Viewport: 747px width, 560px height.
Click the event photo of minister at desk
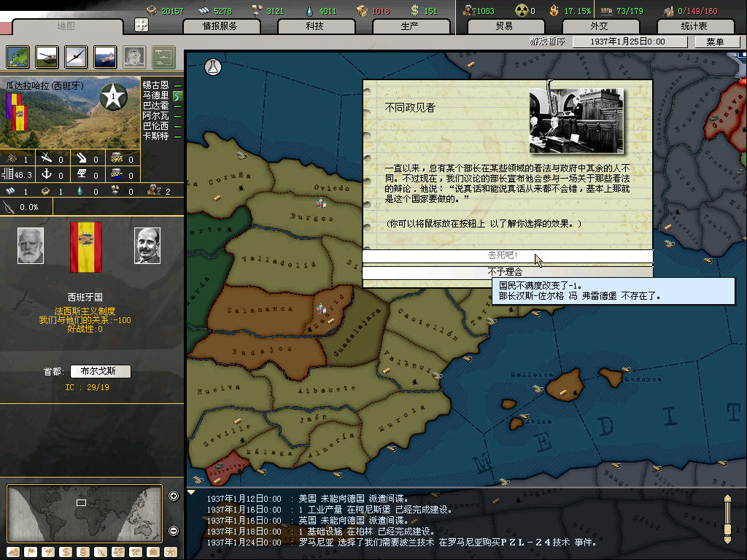(576, 120)
